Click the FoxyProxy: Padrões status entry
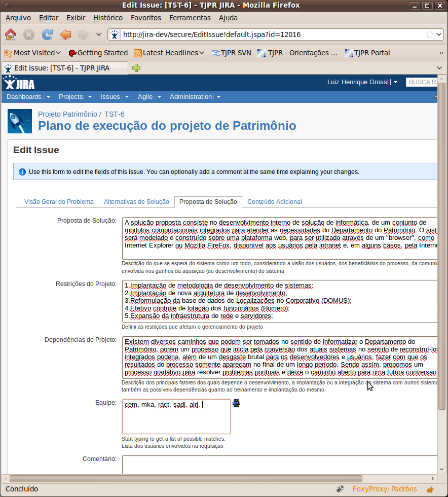Image resolution: width=448 pixels, height=497 pixels. click(x=384, y=489)
